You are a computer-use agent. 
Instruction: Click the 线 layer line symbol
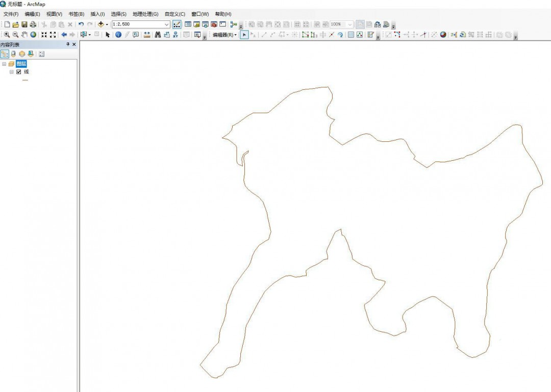click(x=25, y=80)
